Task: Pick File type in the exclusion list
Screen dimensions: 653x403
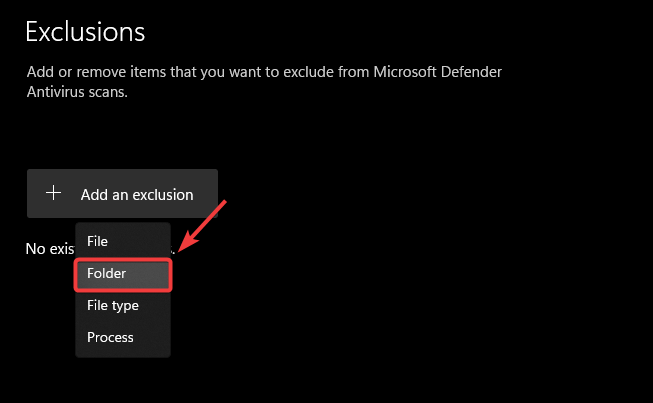Action: coord(112,305)
